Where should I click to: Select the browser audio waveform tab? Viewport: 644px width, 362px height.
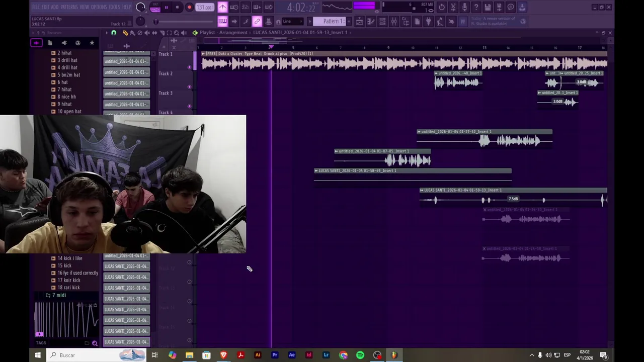click(x=36, y=43)
